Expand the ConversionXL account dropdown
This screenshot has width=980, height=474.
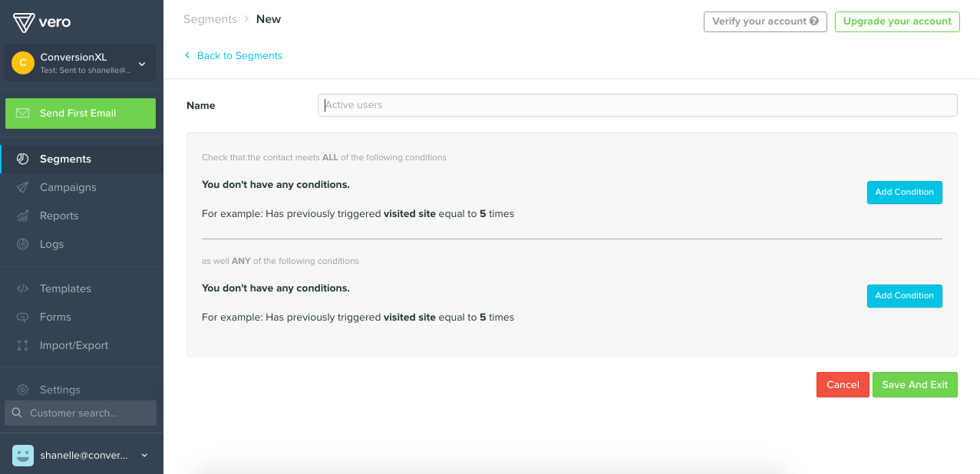tap(142, 64)
